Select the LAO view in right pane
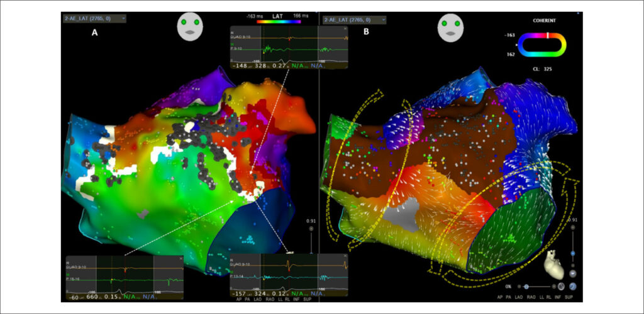Image resolution: width=644 pixels, height=314 pixels. tap(519, 297)
